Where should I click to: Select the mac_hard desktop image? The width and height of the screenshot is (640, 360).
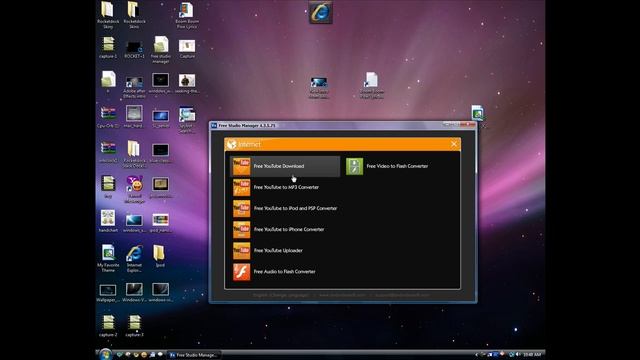click(x=134, y=117)
